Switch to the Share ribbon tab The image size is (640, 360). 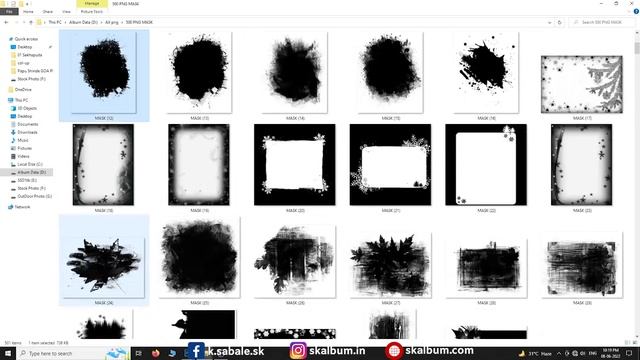pos(48,12)
